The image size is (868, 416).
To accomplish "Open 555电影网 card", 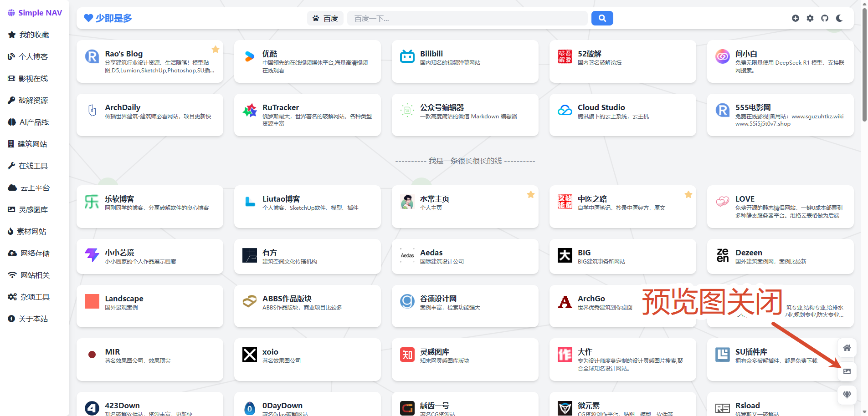I will pos(781,115).
